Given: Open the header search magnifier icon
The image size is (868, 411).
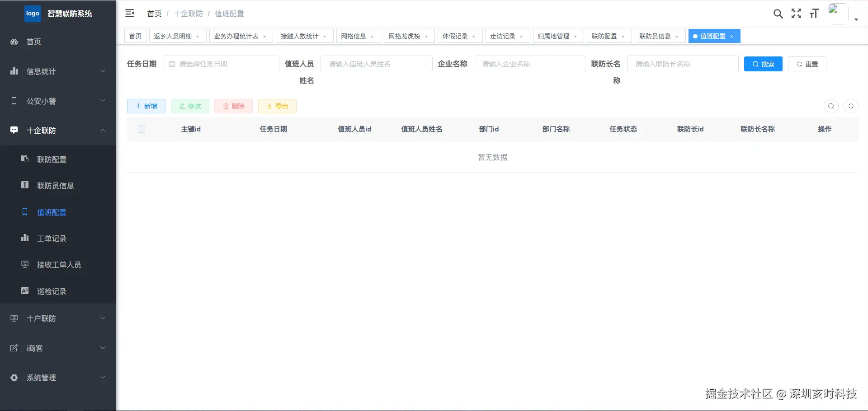Looking at the screenshot, I should pyautogui.click(x=778, y=14).
